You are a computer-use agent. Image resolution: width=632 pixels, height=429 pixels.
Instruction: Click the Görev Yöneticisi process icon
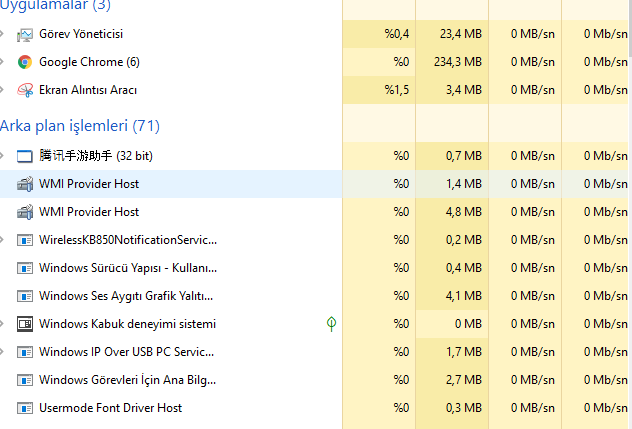pyautogui.click(x=25, y=35)
